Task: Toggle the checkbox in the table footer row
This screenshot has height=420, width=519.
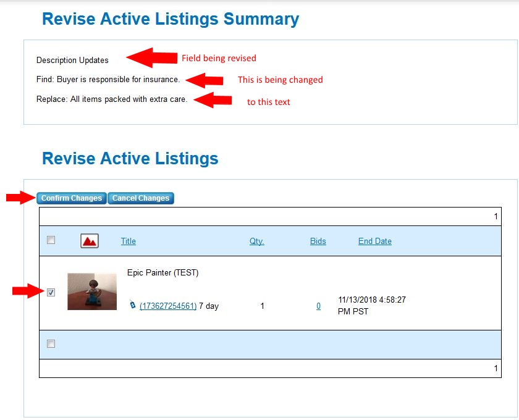Action: 51,344
